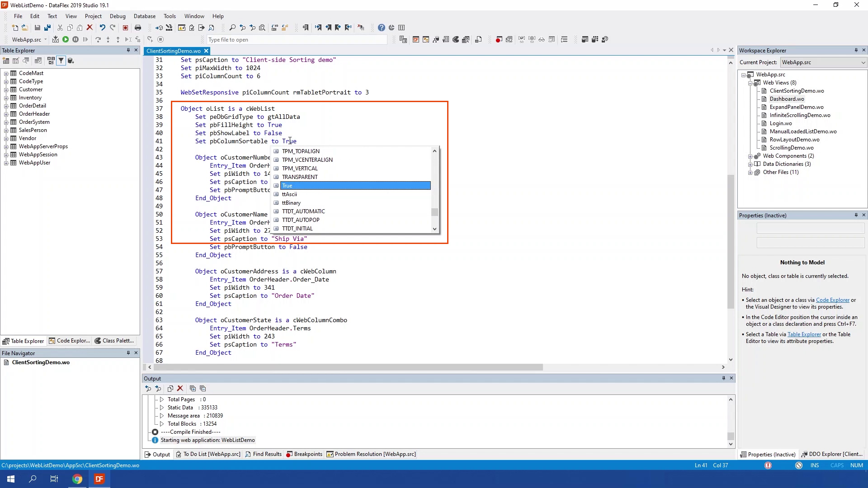Select ttAscii in the autocomplete list
868x488 pixels.
pos(289,194)
